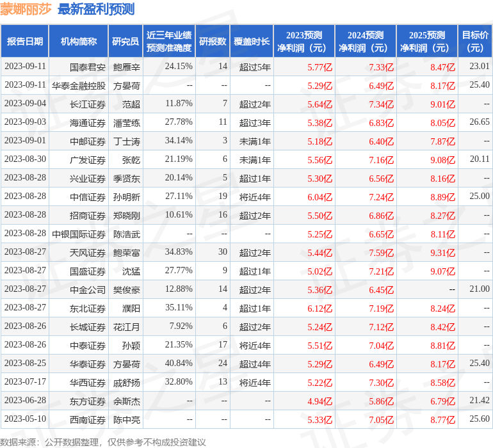Screen dimensions: 493x448
Task: Click the 26.65 target price
Action: (x=480, y=122)
